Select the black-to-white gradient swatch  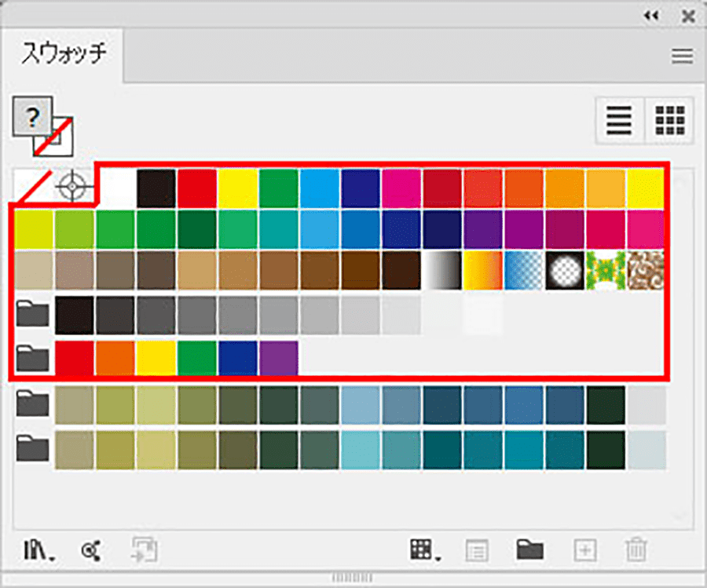[442, 270]
